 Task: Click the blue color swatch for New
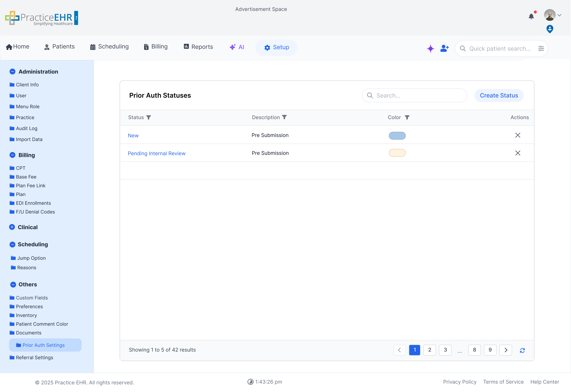click(397, 135)
